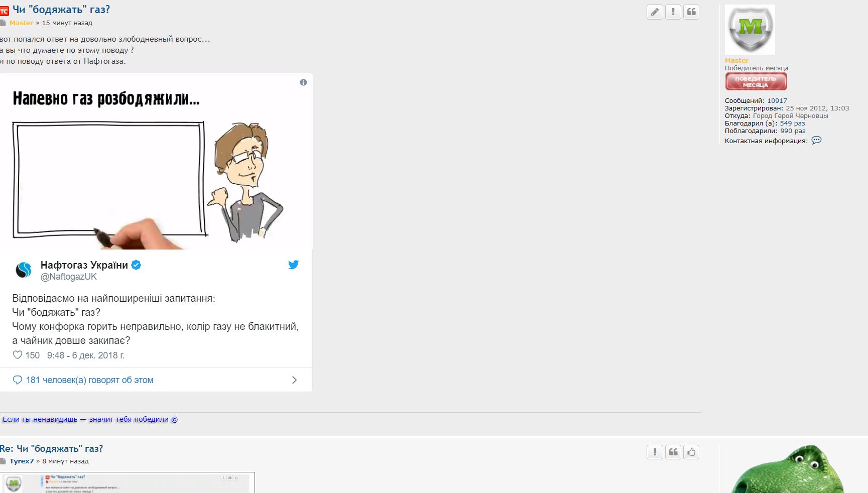Like the tweet via heart icon
868x493 pixels.
(18, 355)
